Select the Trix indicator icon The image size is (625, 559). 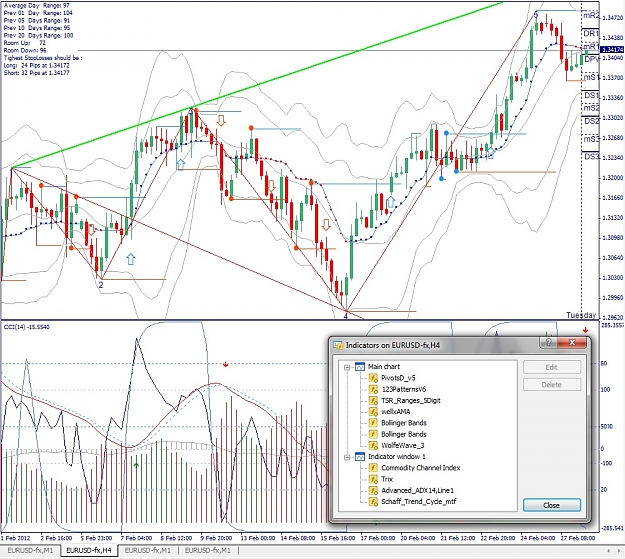coord(373,479)
